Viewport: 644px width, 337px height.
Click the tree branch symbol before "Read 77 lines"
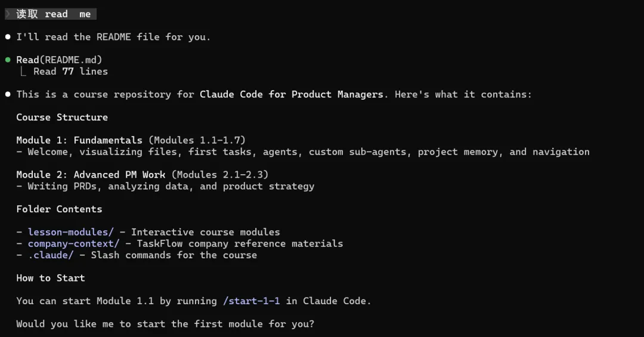[23, 72]
